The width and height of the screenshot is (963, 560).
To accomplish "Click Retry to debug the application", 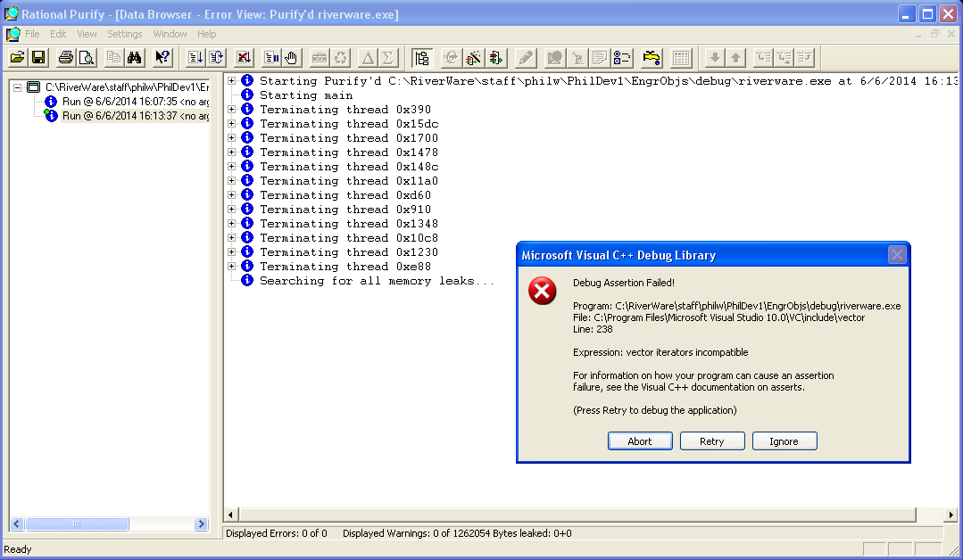I will click(712, 441).
